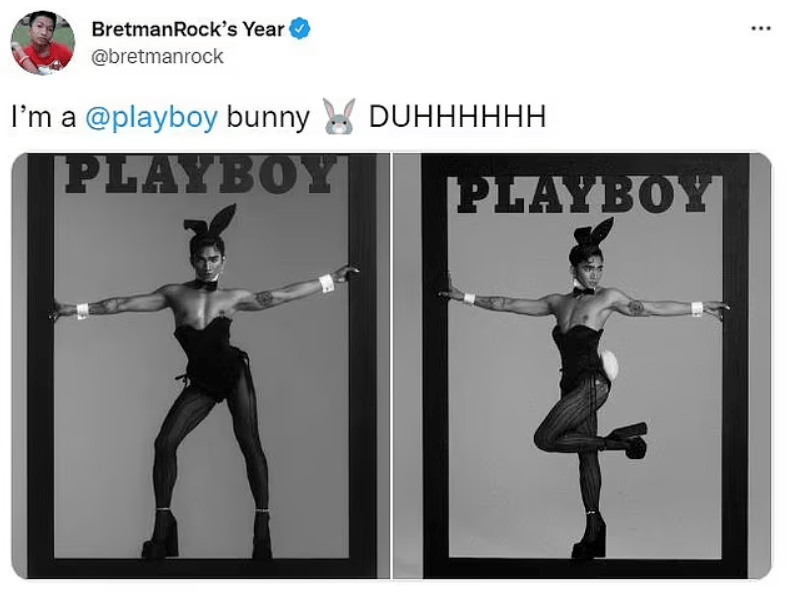The height and width of the screenshot is (597, 789).
Task: Click the bunny ears in wide-legged pose photo
Action: [x=210, y=220]
